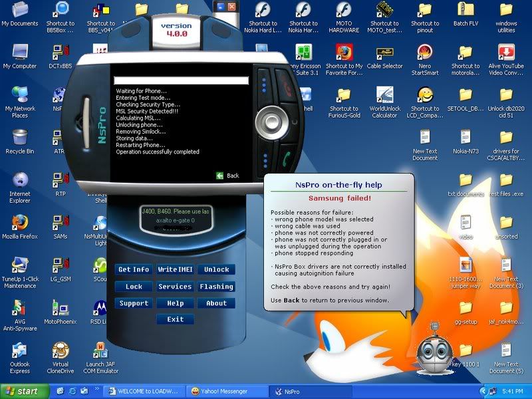Switch to the Yahoo! Messenger taskbar window
This screenshot has width=532, height=399.
point(227,392)
